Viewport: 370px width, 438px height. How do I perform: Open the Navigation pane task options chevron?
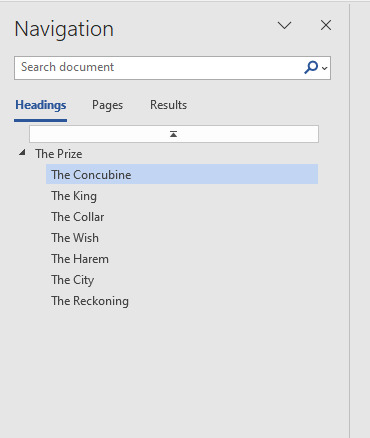(285, 25)
